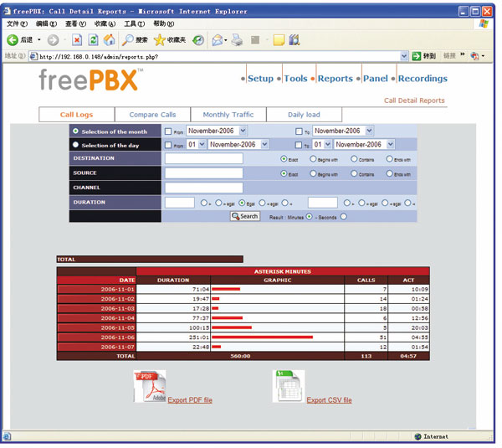Select the 'Selection of the day' radio

click(76, 145)
